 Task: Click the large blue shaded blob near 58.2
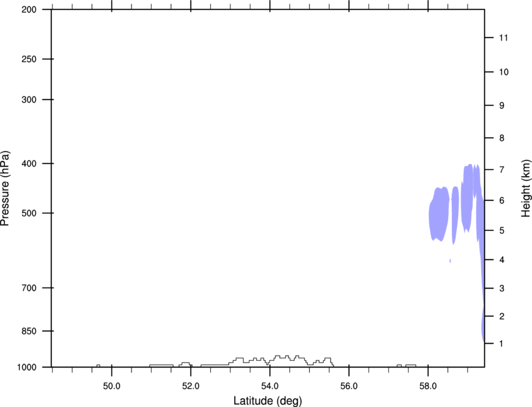(x=439, y=214)
